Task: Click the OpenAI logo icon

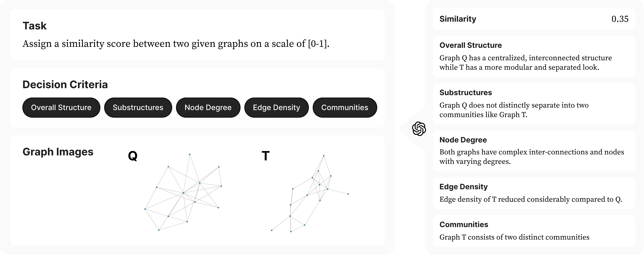Action: [419, 129]
